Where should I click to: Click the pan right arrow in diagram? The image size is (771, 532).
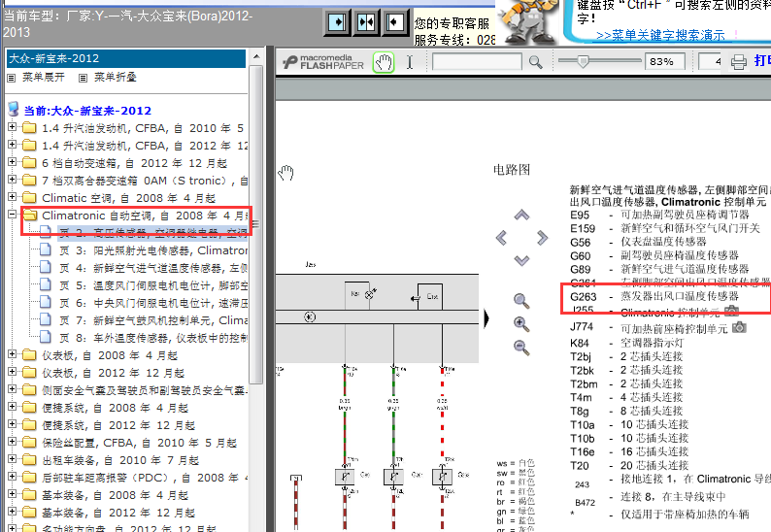click(x=543, y=238)
